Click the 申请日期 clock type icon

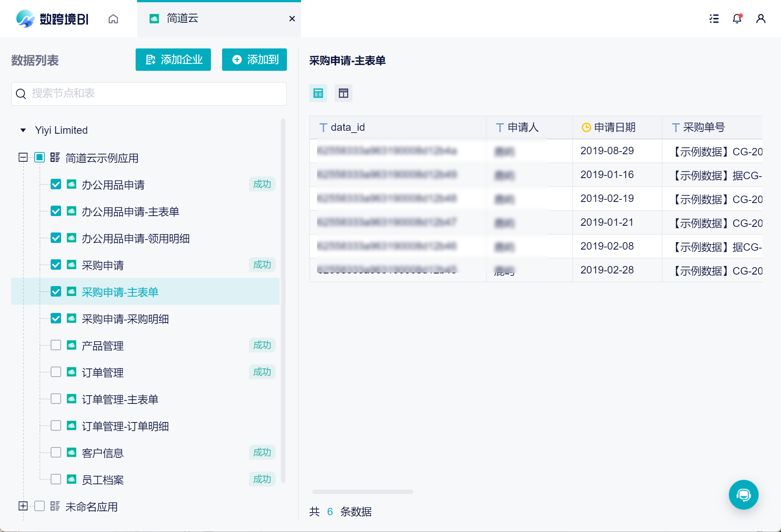click(586, 127)
